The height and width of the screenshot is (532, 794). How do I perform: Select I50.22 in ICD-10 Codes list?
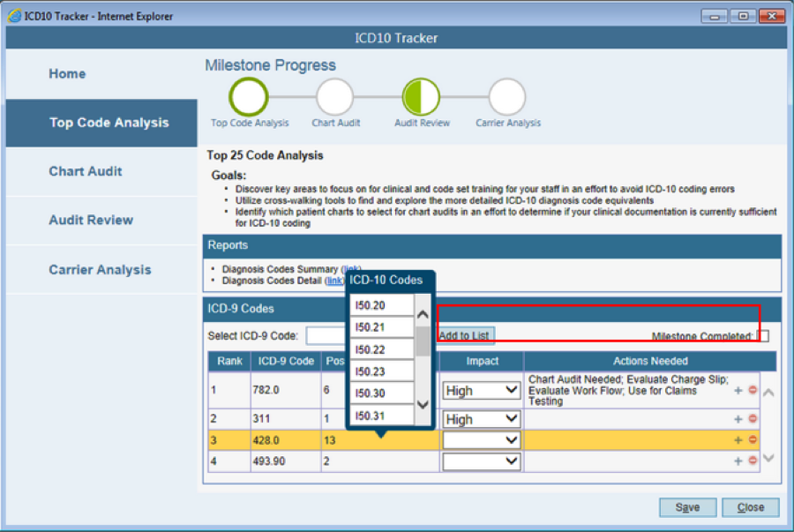[382, 349]
